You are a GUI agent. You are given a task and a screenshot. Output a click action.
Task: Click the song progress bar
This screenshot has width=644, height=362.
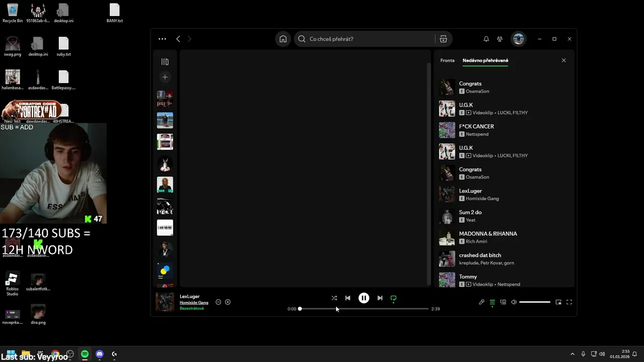pos(364,309)
